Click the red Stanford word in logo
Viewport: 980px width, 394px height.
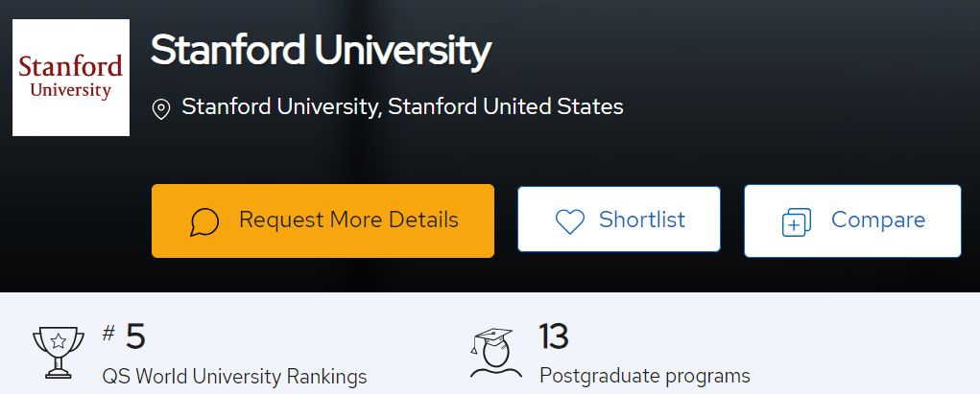pos(71,66)
